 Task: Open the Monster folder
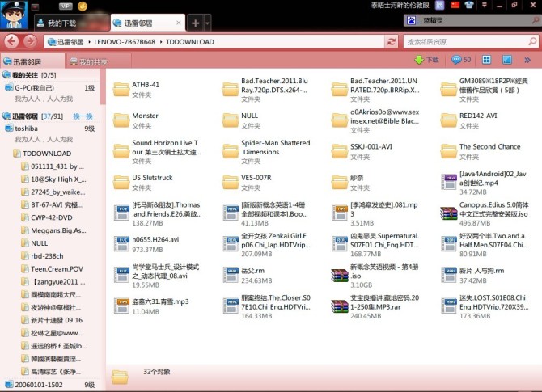tap(136, 120)
